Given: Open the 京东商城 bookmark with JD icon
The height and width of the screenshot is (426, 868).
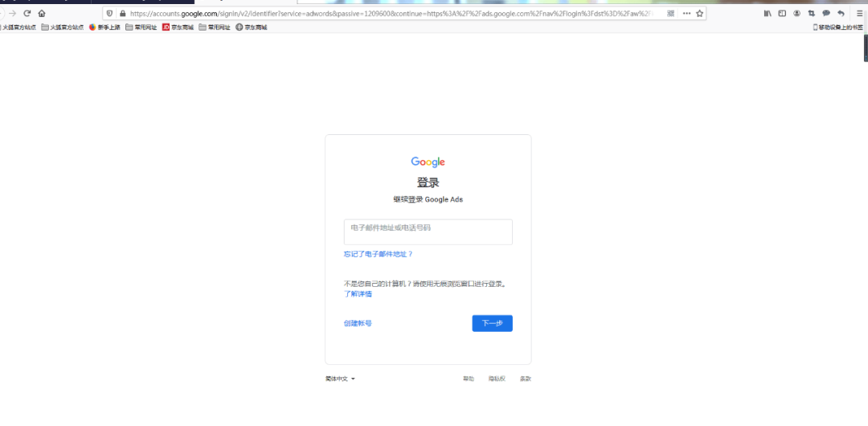Looking at the screenshot, I should (178, 27).
